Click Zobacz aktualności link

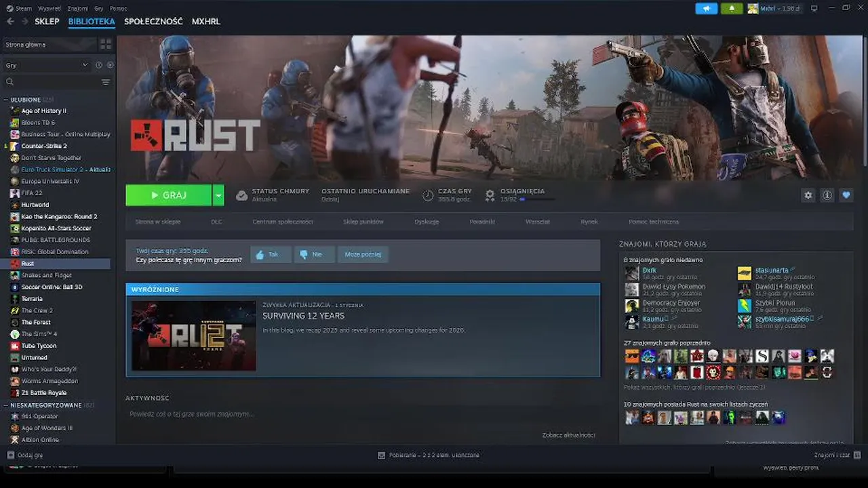point(569,435)
